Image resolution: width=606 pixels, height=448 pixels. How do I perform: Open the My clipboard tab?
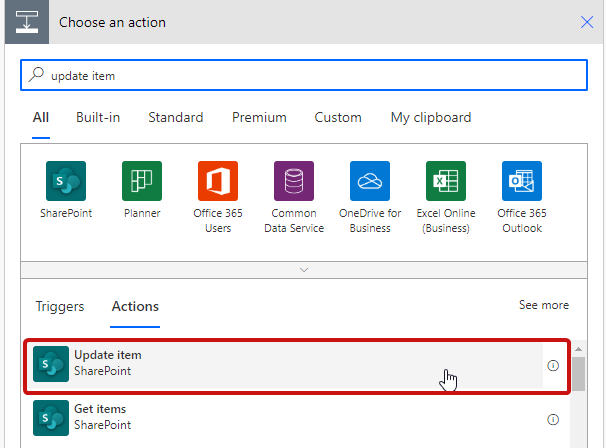[x=431, y=118]
